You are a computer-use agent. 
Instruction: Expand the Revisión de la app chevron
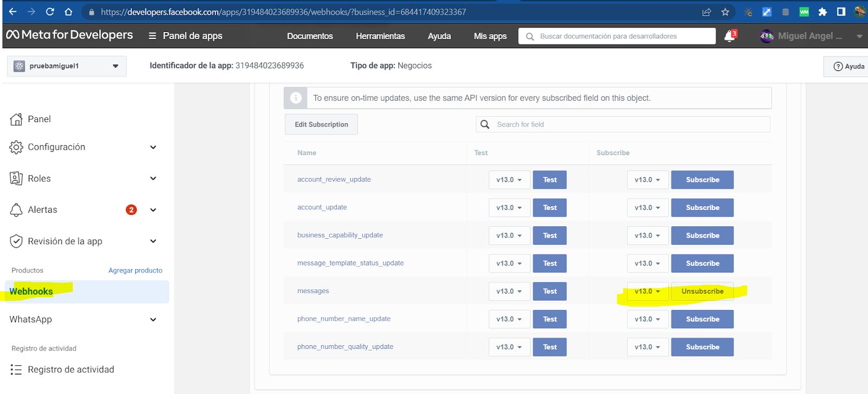click(x=153, y=242)
